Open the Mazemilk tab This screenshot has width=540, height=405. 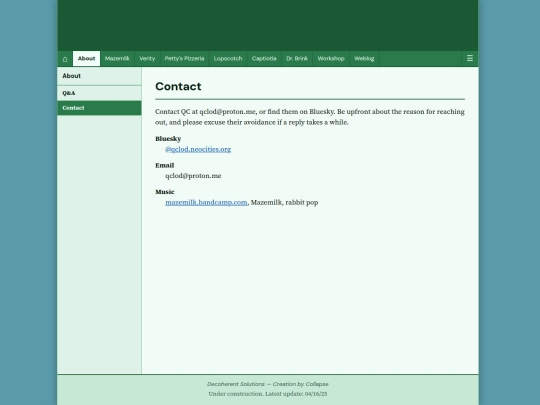[x=117, y=59]
